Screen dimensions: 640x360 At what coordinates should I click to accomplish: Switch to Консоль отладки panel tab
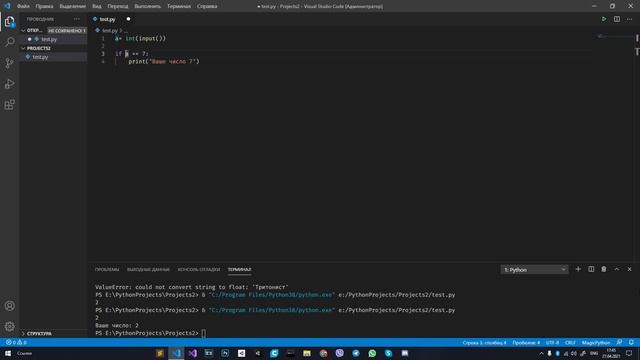pos(199,269)
